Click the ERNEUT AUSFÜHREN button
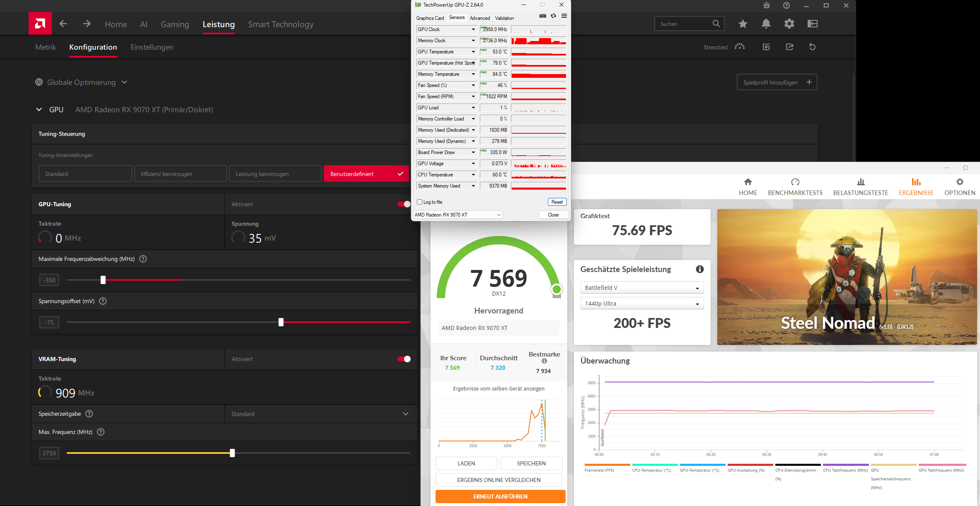Screen dimensions: 980x506 [x=500, y=496]
